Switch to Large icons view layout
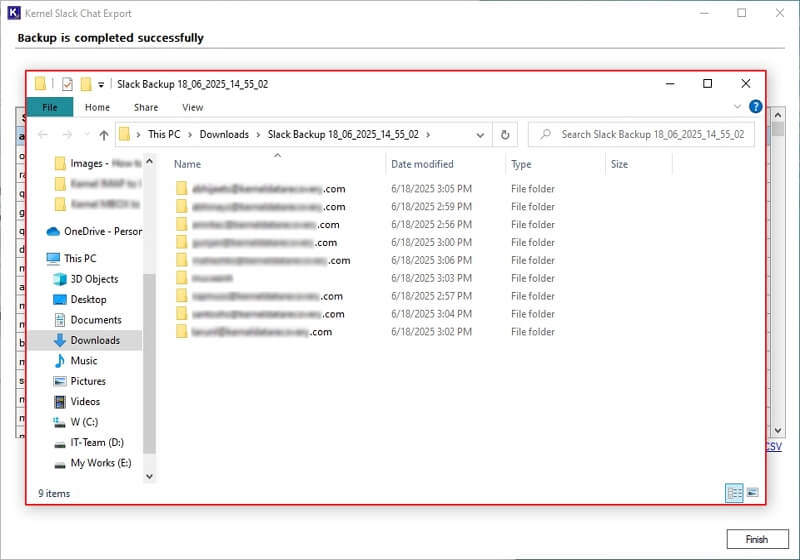This screenshot has width=800, height=560. [752, 493]
